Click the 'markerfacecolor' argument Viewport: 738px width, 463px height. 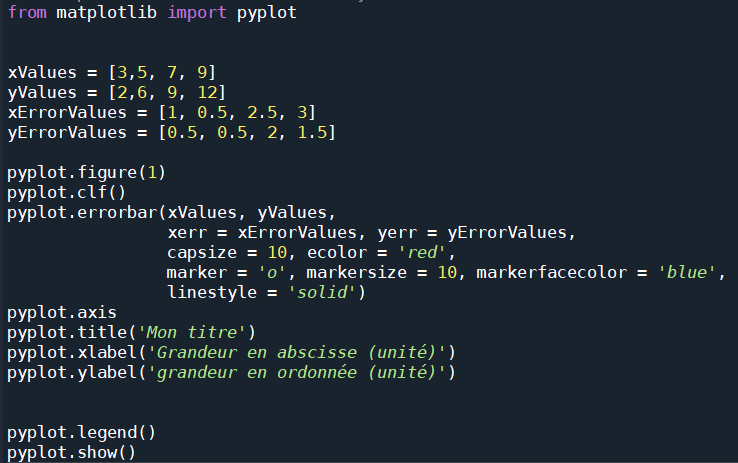click(551, 273)
